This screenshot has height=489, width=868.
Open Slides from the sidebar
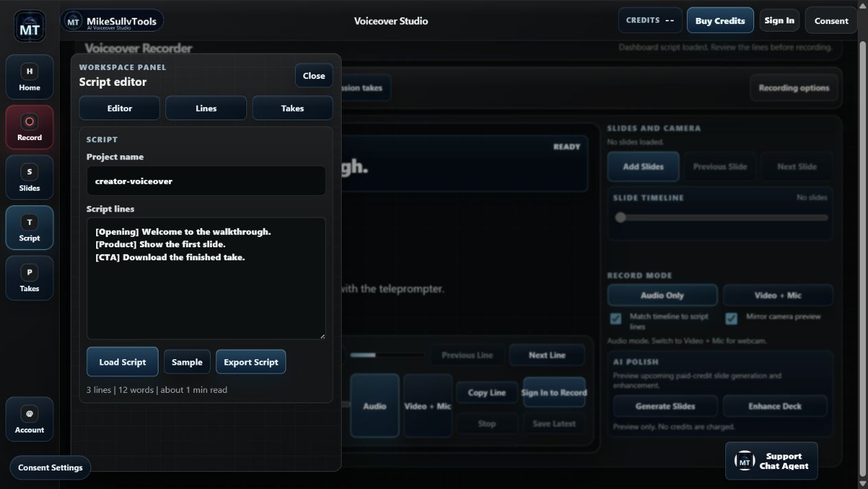[30, 178]
